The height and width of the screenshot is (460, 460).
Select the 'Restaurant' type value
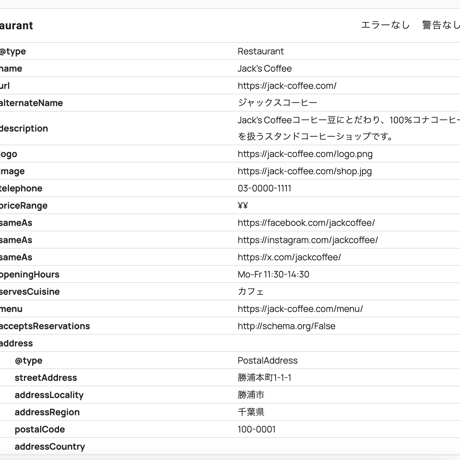click(x=260, y=51)
